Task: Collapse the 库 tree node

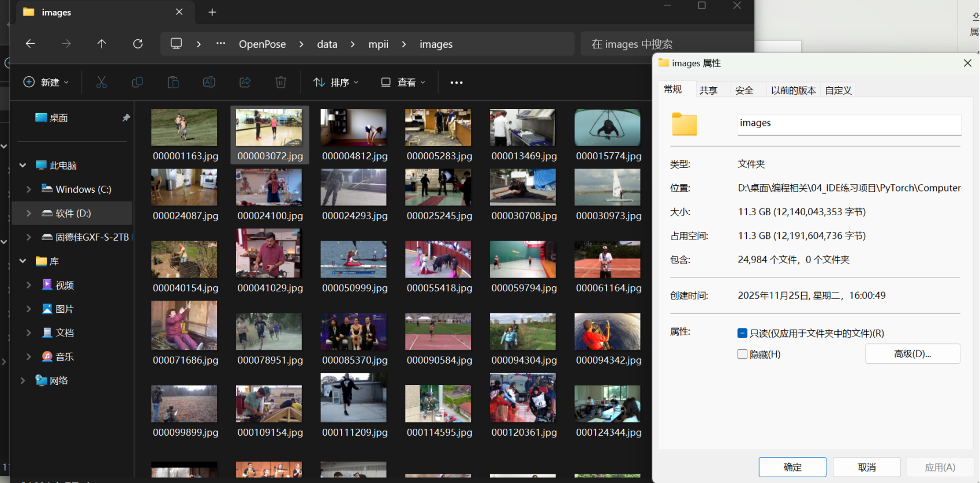Action: [x=23, y=261]
